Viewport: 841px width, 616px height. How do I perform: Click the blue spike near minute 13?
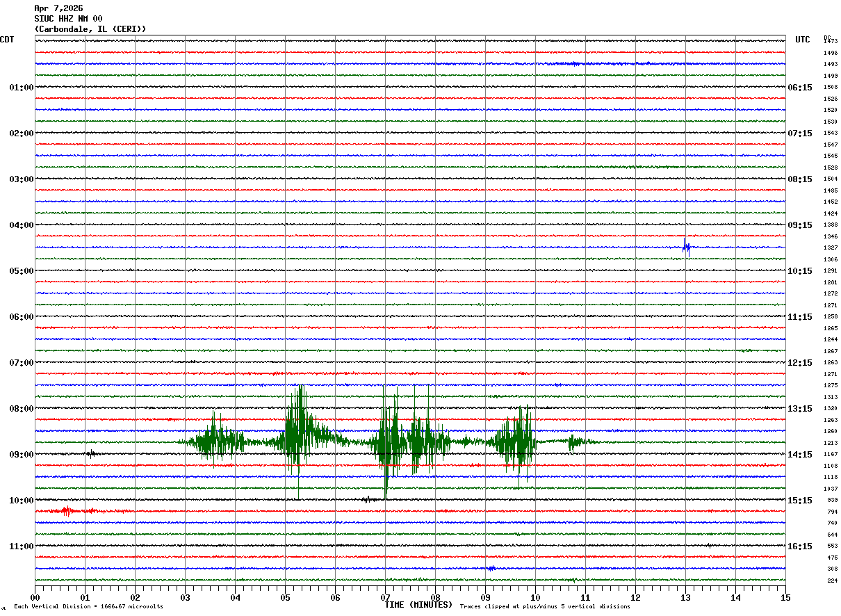click(x=686, y=247)
